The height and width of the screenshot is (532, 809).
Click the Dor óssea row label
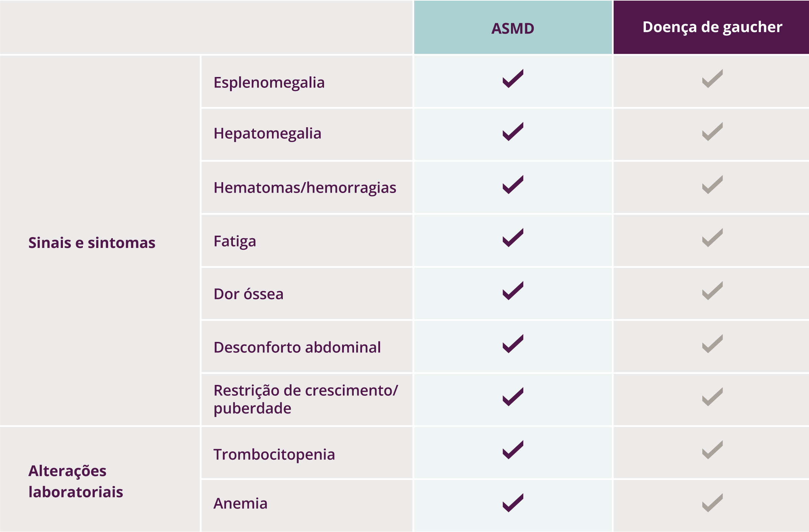248,294
